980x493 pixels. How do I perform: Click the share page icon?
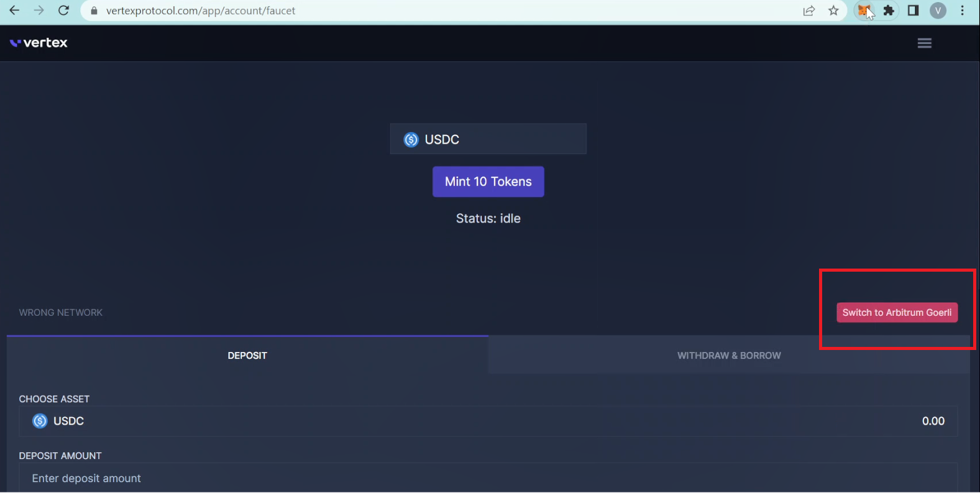point(808,11)
